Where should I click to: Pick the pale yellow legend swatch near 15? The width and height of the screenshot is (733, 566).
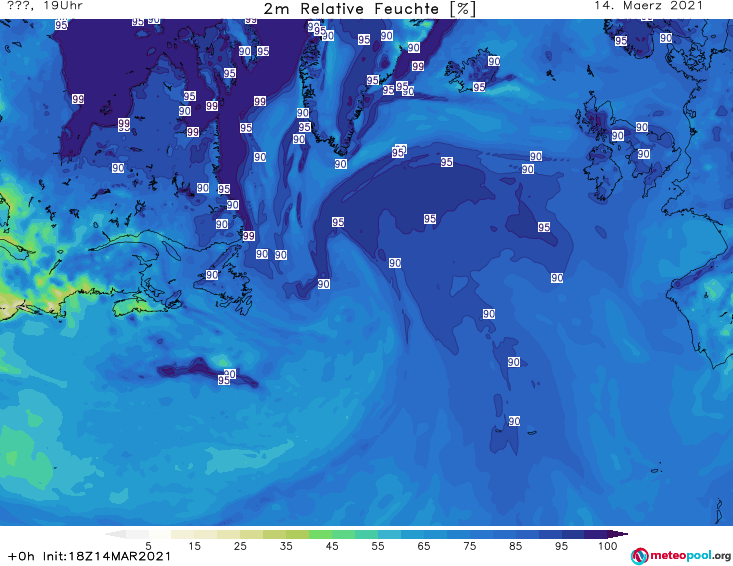pyautogui.click(x=183, y=534)
